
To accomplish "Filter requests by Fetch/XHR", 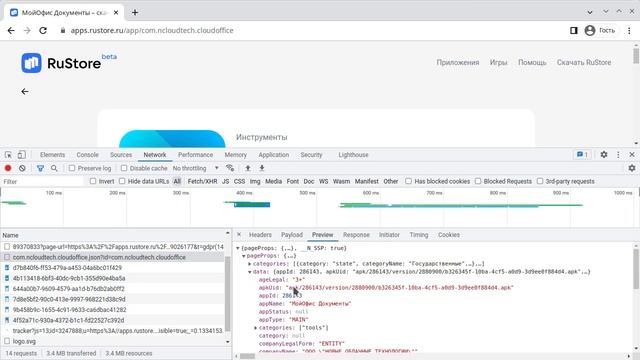I will (x=202, y=181).
